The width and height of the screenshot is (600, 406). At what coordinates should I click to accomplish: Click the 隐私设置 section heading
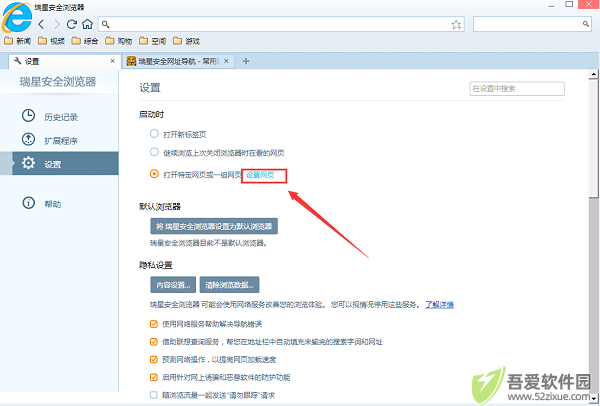[156, 265]
